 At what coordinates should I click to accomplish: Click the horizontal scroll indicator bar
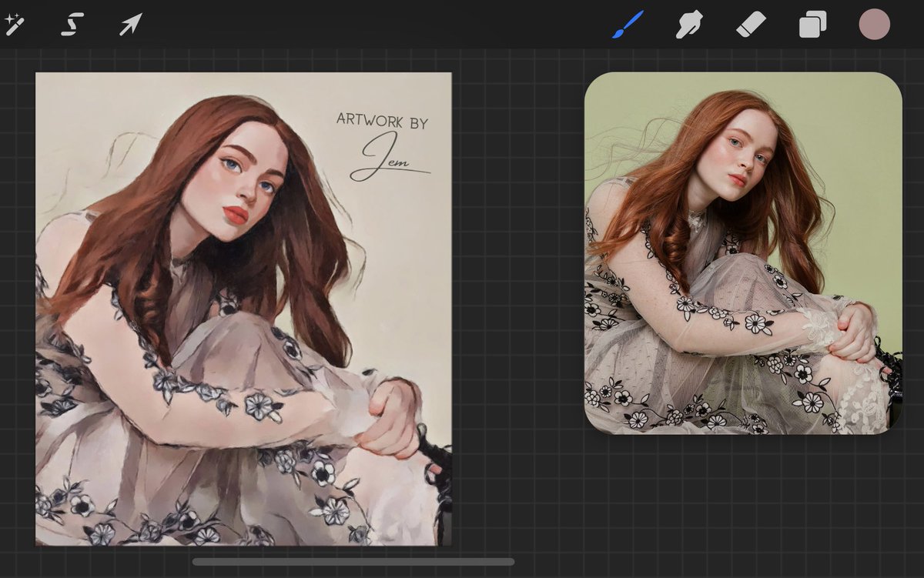[353, 562]
